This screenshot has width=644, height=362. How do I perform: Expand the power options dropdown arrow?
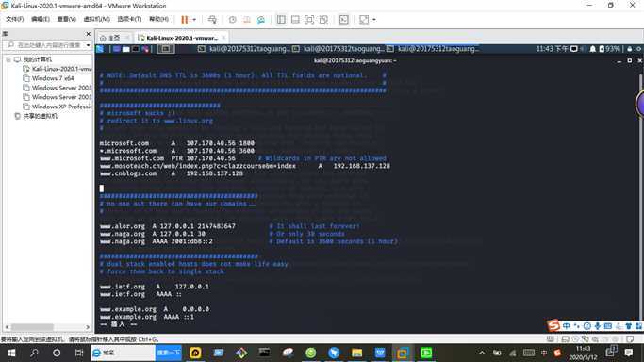pyautogui.click(x=194, y=19)
